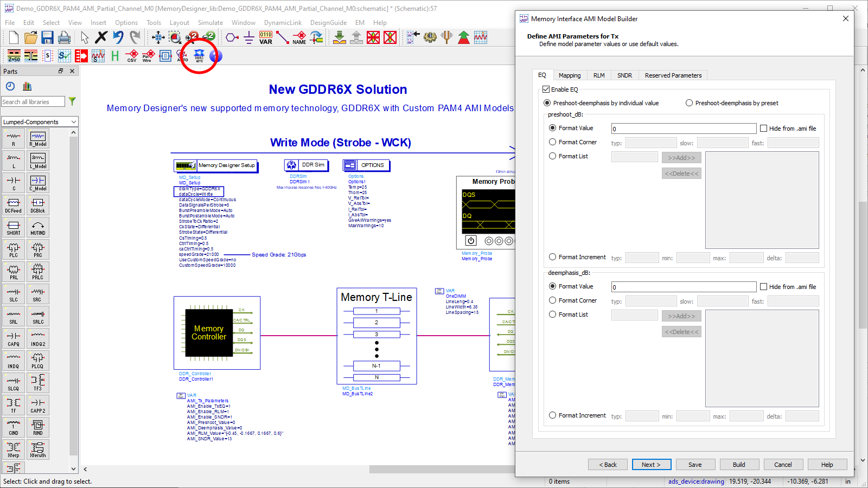The height and width of the screenshot is (488, 868).
Task: Open the Simulate menu
Action: (x=210, y=22)
